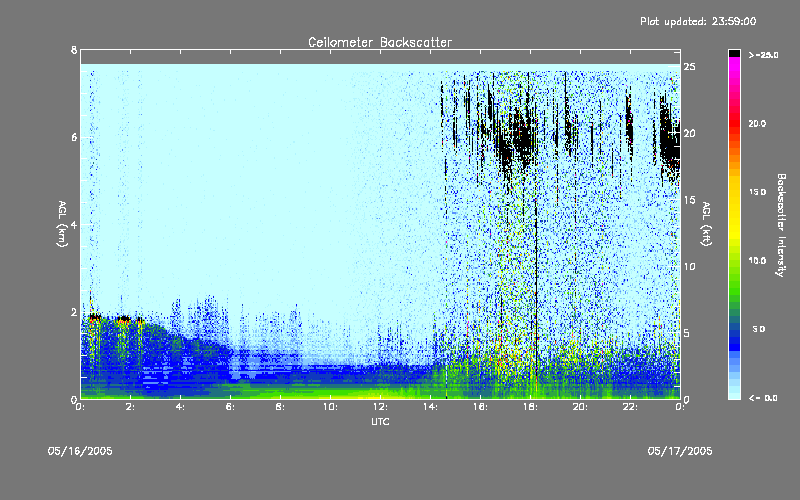
Task: Click the '2' km tick on left axis
Action: [74, 312]
